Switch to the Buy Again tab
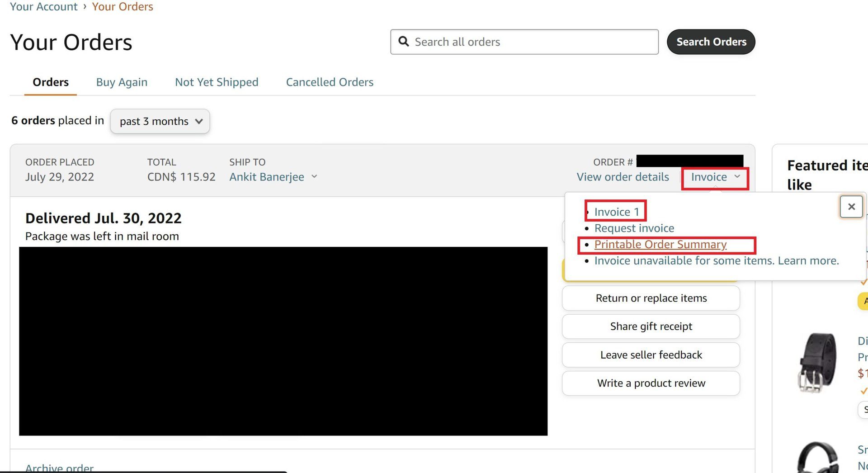868x473 pixels. (122, 82)
